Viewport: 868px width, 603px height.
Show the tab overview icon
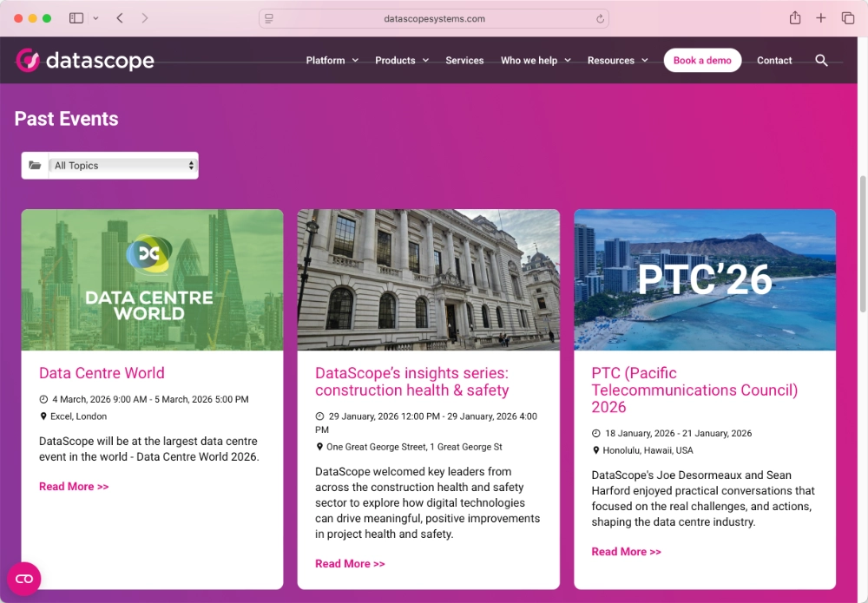pos(848,18)
